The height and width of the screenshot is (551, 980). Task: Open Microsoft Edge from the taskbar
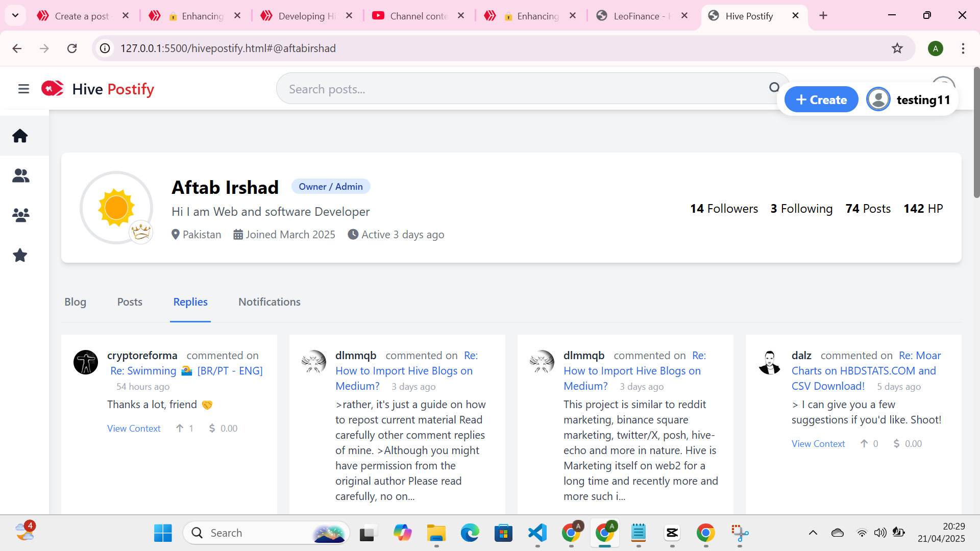coord(470,533)
